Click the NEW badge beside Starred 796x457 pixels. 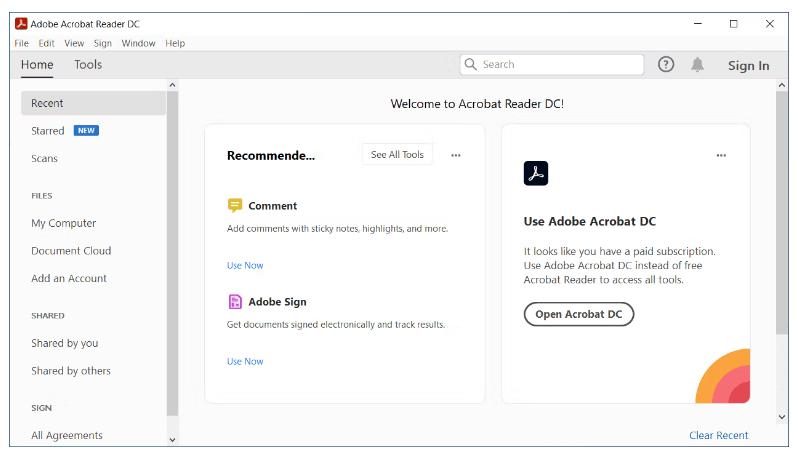pyautogui.click(x=86, y=130)
